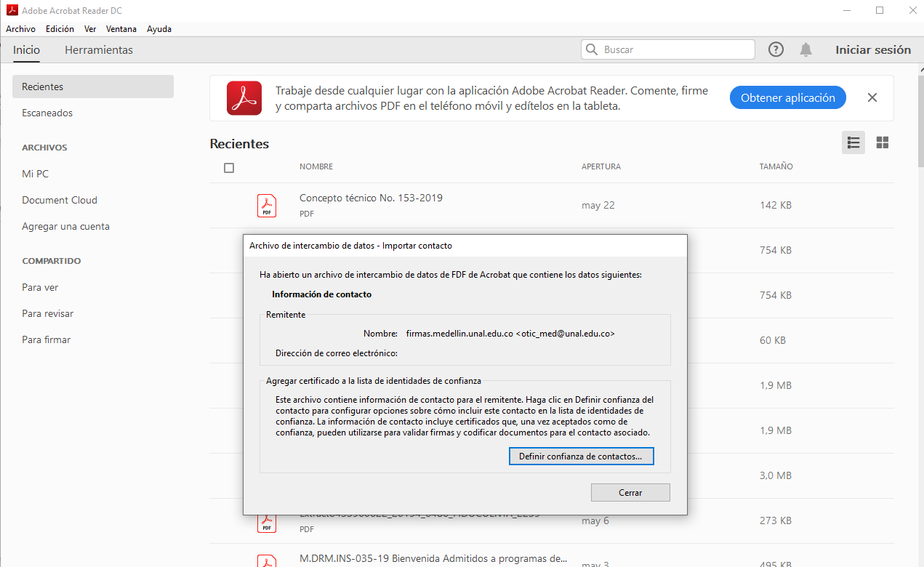The image size is (924, 567).
Task: Click the may 22 opening date
Action: pos(598,206)
